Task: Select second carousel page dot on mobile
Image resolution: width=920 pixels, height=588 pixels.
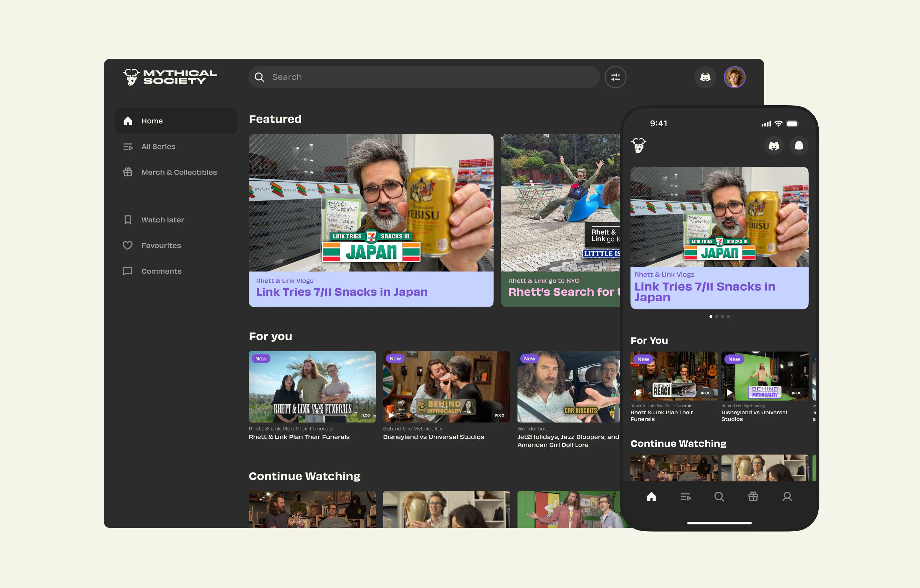Action: [716, 316]
